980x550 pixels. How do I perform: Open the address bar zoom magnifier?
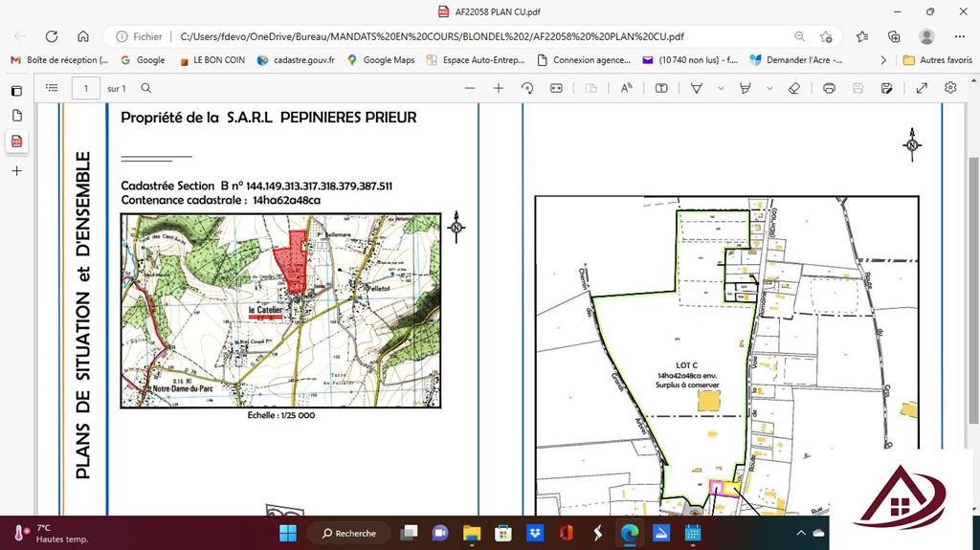pyautogui.click(x=799, y=36)
